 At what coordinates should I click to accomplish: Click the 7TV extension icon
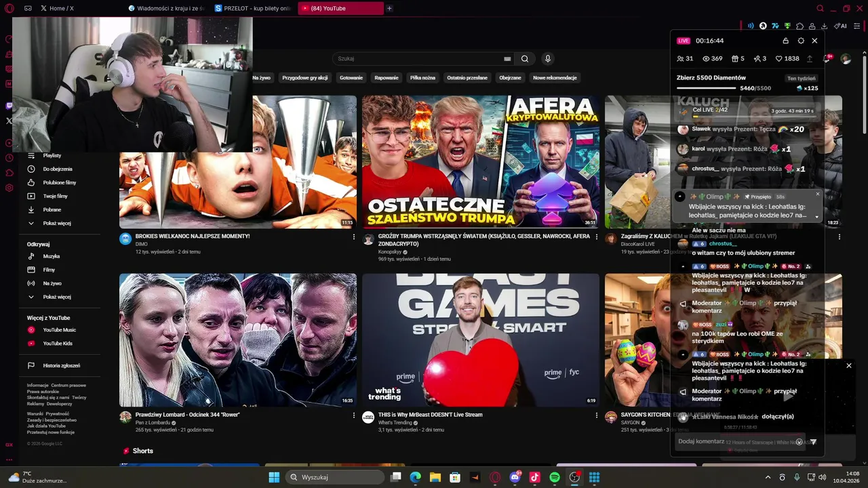pyautogui.click(x=775, y=26)
